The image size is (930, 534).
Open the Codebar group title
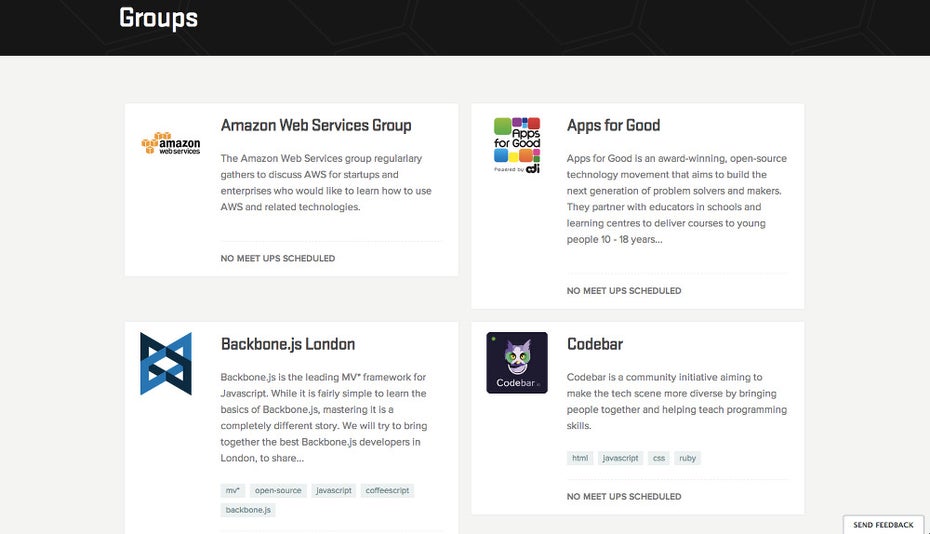(x=595, y=344)
